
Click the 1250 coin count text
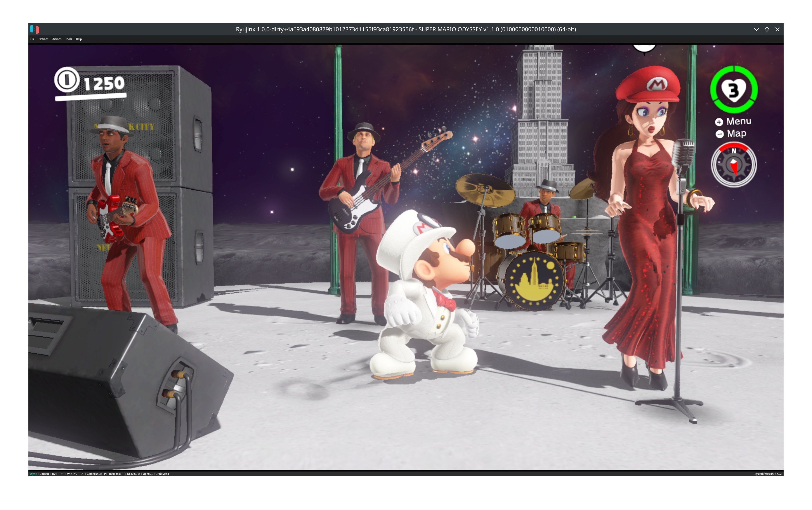click(104, 83)
